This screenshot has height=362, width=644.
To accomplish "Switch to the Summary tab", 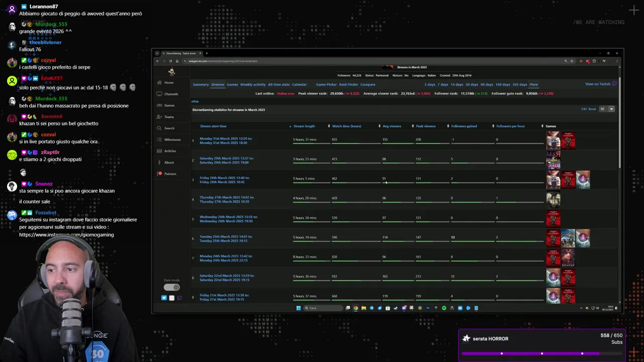I will tap(201, 84).
